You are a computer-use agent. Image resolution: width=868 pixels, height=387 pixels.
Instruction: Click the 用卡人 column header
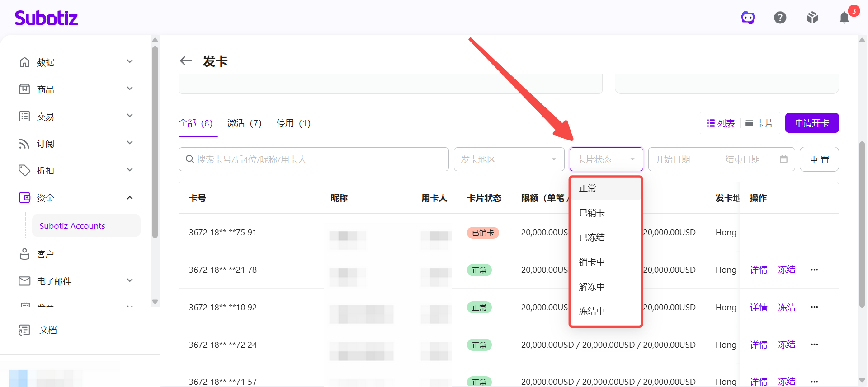click(x=434, y=198)
